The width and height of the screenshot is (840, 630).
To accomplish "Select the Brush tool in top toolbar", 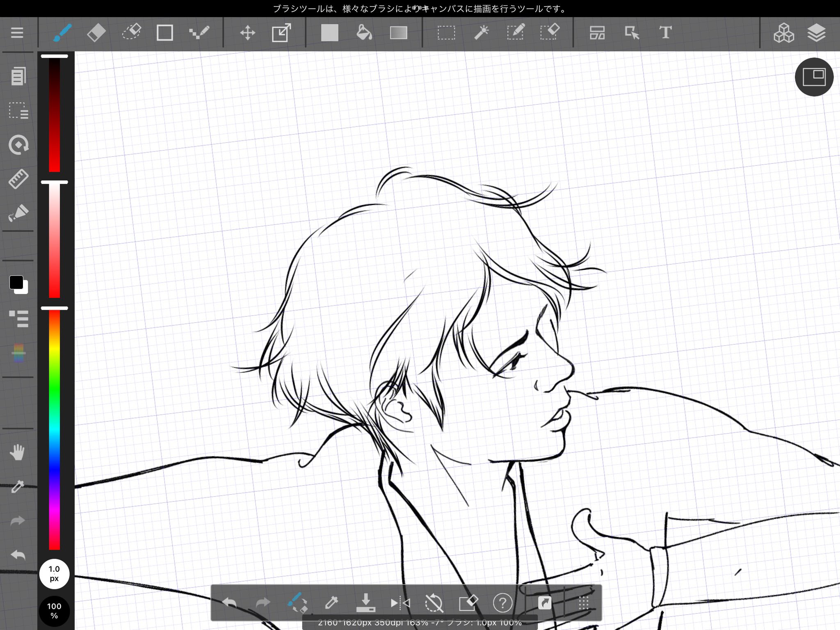I will (x=62, y=32).
